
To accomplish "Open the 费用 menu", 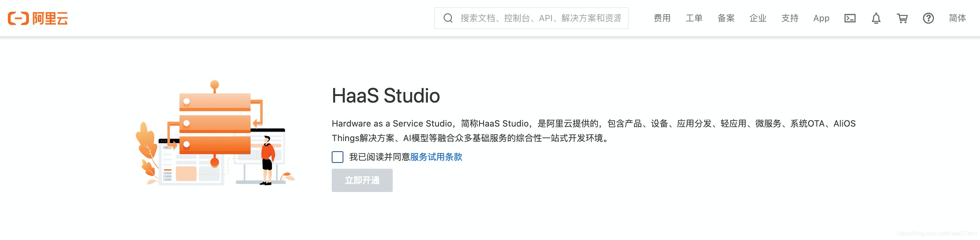I will click(x=662, y=18).
